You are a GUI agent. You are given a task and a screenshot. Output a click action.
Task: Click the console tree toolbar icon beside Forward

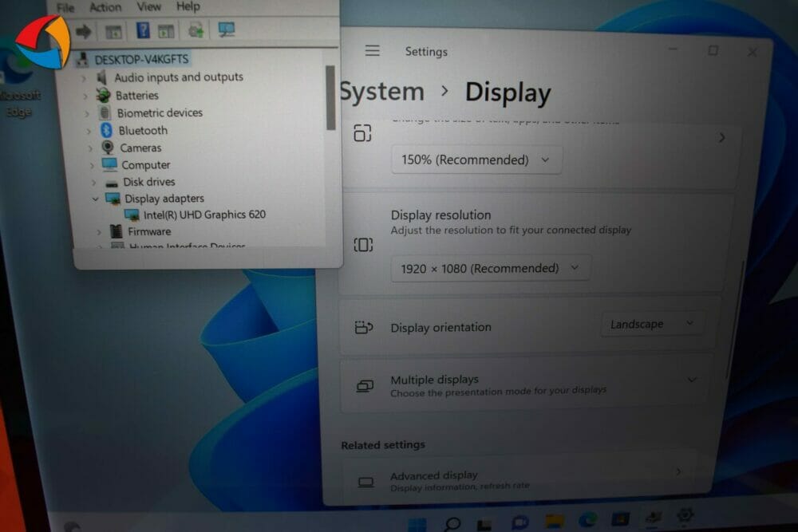pos(113,32)
